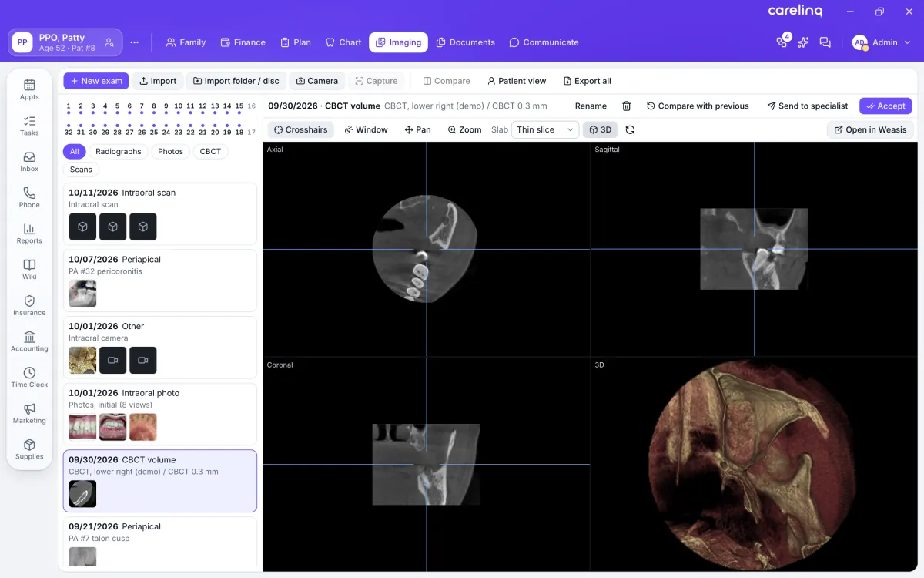Accept the CBCT exam
This screenshot has width=924, height=578.
[885, 106]
